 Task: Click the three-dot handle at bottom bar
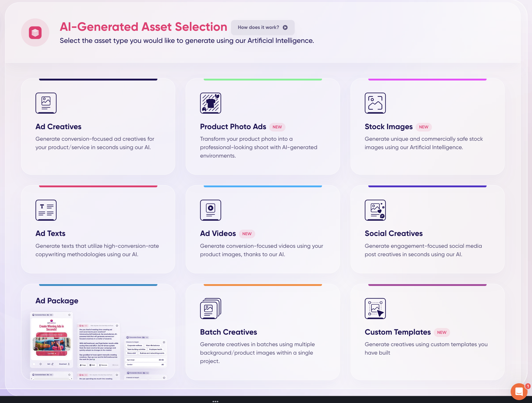tap(215, 401)
